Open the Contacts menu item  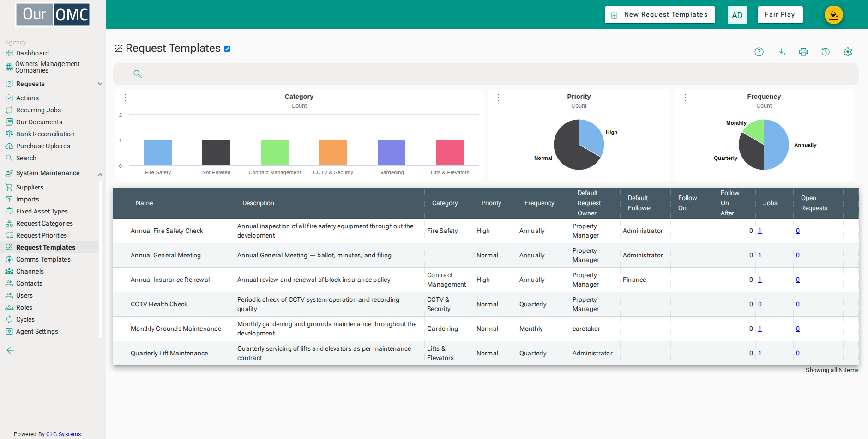coord(29,283)
